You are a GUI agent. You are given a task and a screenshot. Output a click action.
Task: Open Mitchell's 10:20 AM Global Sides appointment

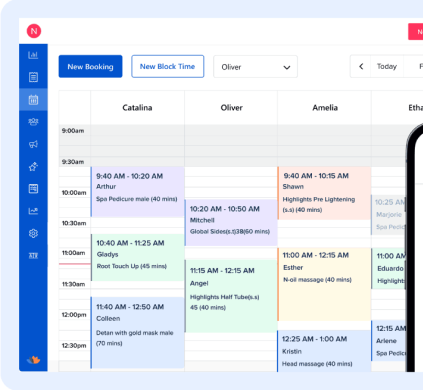coord(231,223)
